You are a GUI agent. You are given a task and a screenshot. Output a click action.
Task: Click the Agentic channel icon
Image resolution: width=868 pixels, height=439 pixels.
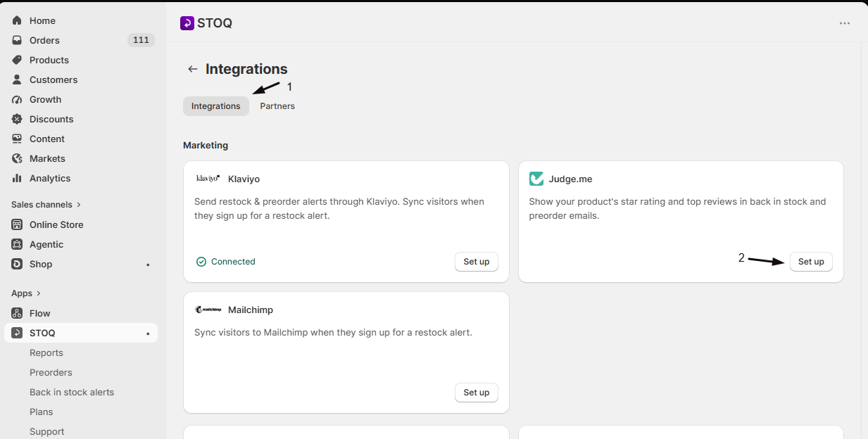coord(17,244)
